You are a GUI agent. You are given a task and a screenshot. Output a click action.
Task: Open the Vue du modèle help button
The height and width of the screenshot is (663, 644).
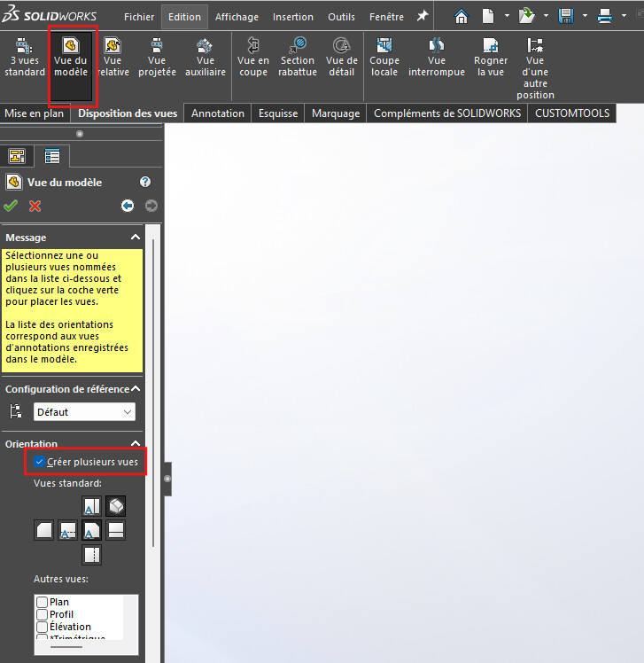tap(145, 182)
